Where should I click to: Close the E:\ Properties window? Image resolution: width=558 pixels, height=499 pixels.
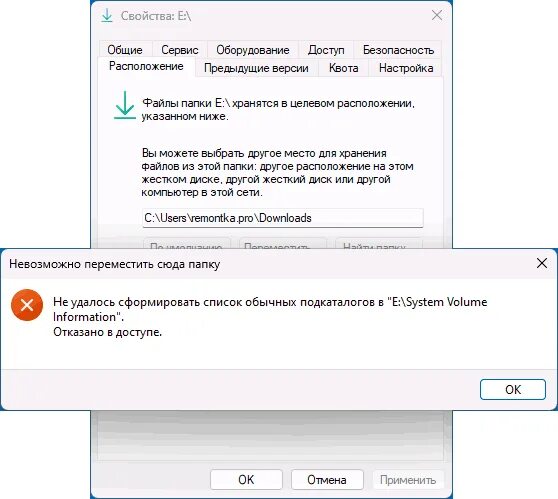coord(437,15)
